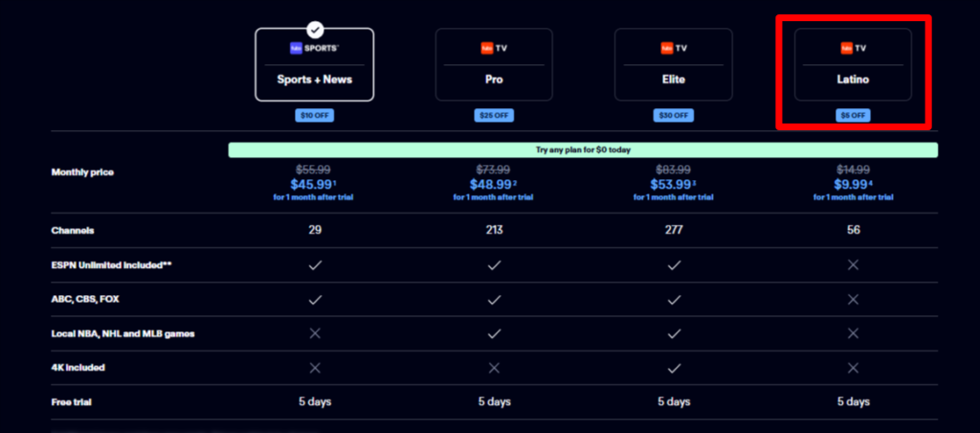
Task: Click the $10 OFF badge
Action: click(314, 115)
